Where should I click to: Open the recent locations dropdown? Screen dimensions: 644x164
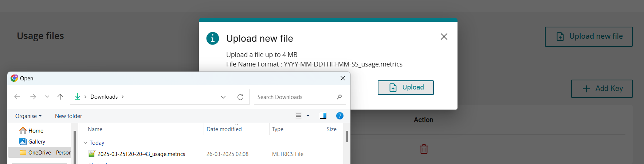click(47, 97)
